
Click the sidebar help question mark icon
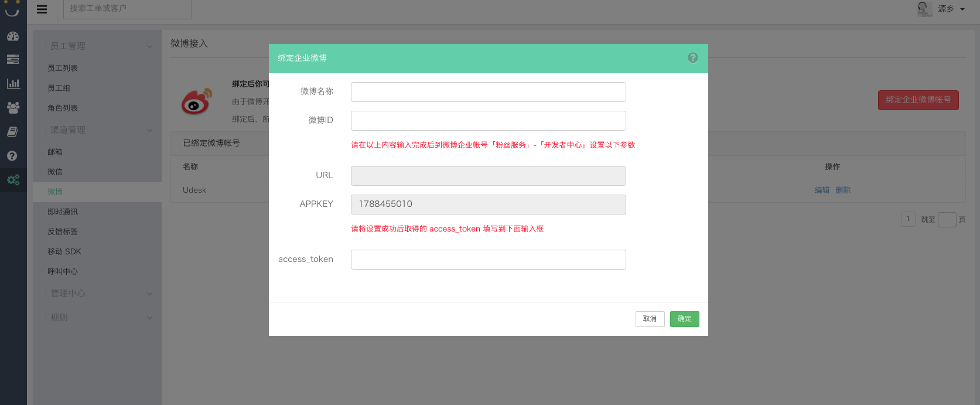pos(12,156)
